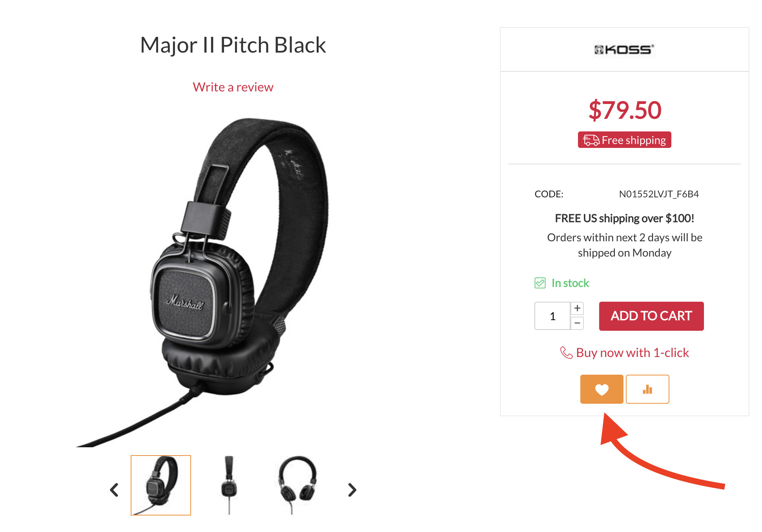Click the Free shipping truck badge
Image resolution: width=762 pixels, height=532 pixels.
[624, 140]
